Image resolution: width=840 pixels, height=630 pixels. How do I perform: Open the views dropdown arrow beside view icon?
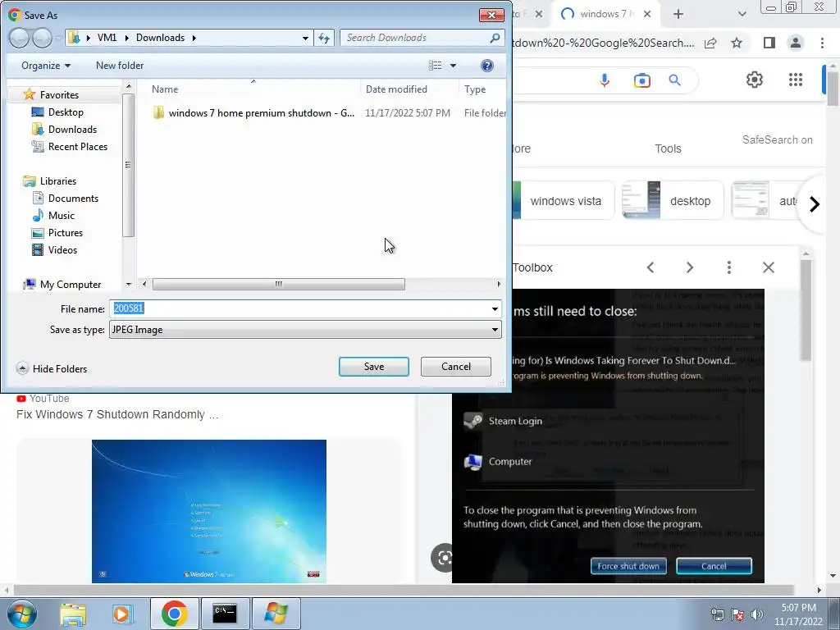point(453,66)
